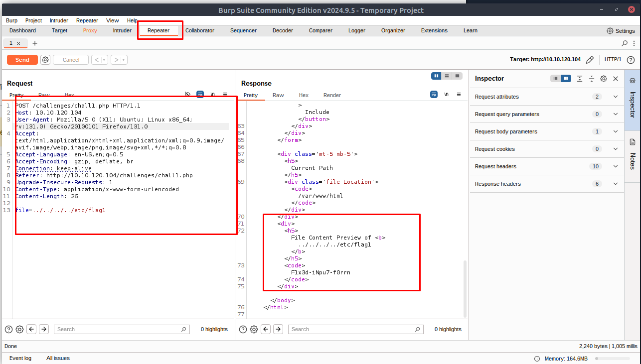Go to previous match in Response search
Screen dimensions: 641x364
click(x=266, y=329)
